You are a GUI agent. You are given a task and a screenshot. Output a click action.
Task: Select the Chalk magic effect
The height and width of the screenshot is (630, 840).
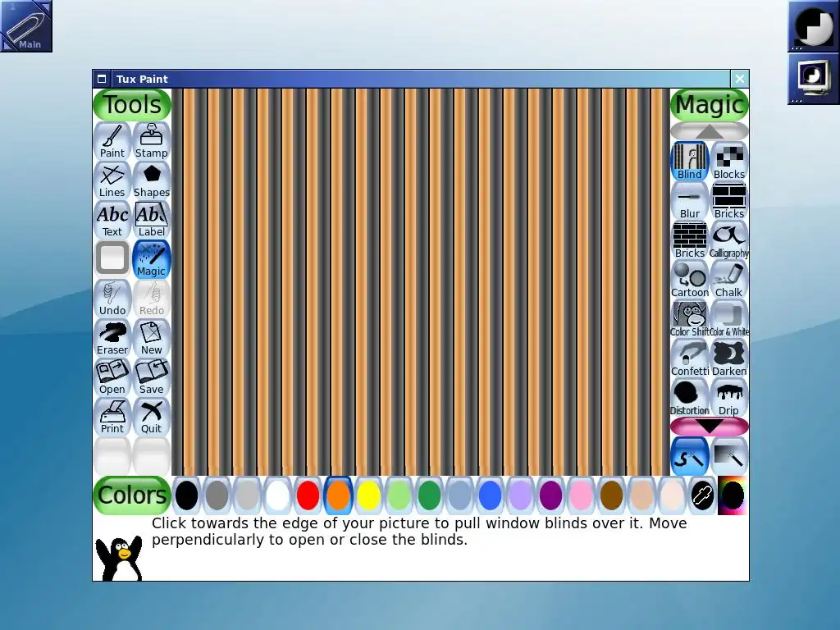pos(728,279)
